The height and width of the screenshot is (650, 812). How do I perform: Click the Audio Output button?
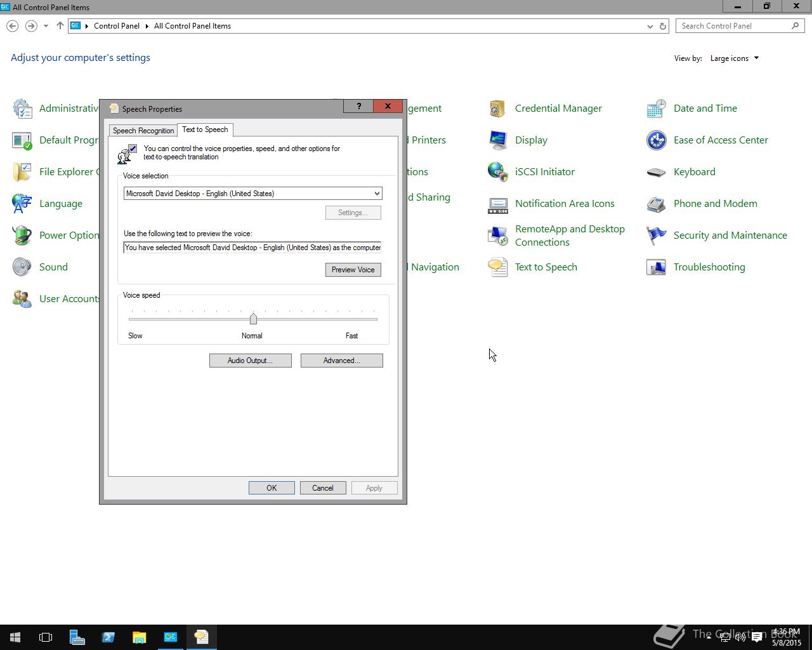pyautogui.click(x=250, y=361)
